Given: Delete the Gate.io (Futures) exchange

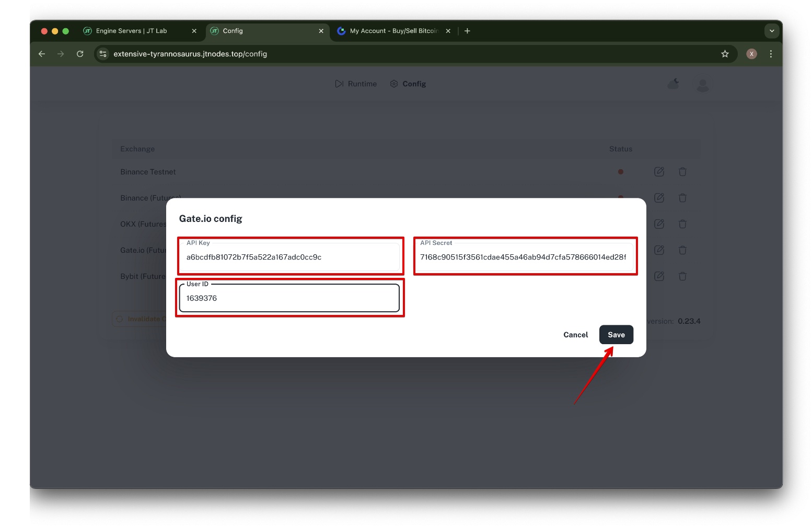Looking at the screenshot, I should (x=682, y=250).
